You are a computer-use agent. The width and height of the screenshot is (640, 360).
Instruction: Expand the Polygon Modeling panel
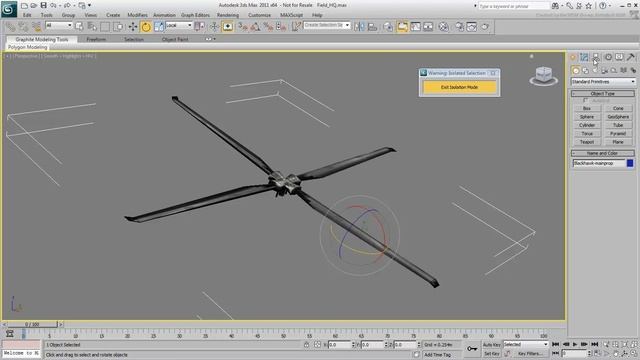(x=27, y=47)
